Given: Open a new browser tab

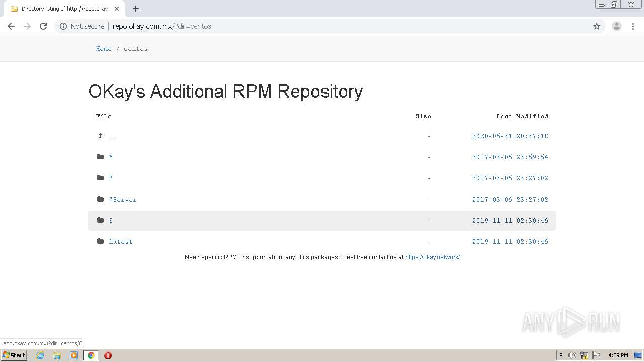Looking at the screenshot, I should point(136,9).
